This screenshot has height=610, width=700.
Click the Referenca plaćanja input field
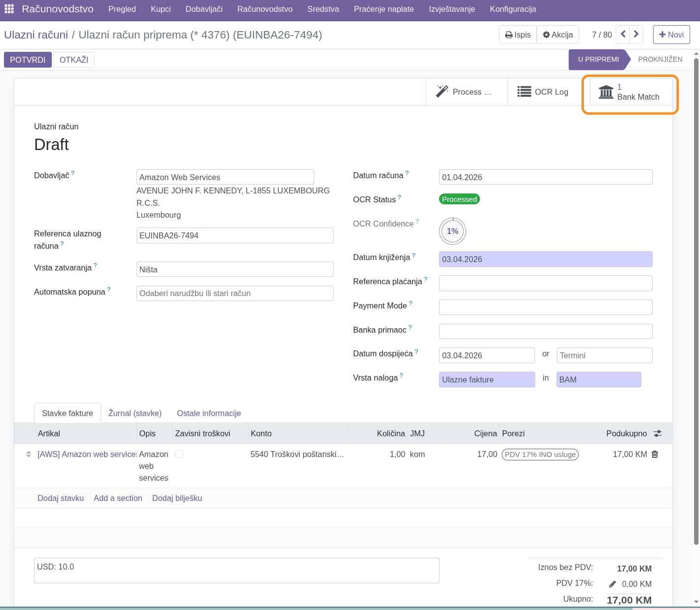[545, 283]
